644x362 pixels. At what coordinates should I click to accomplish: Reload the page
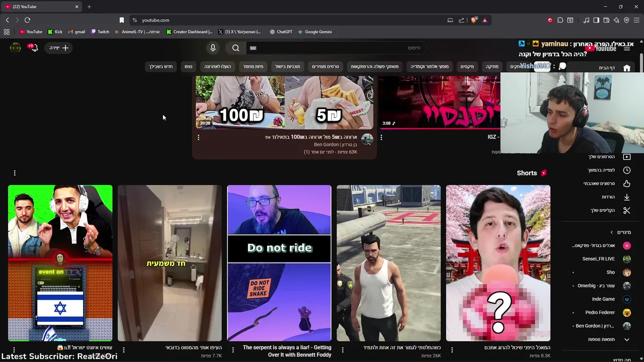pos(28,20)
